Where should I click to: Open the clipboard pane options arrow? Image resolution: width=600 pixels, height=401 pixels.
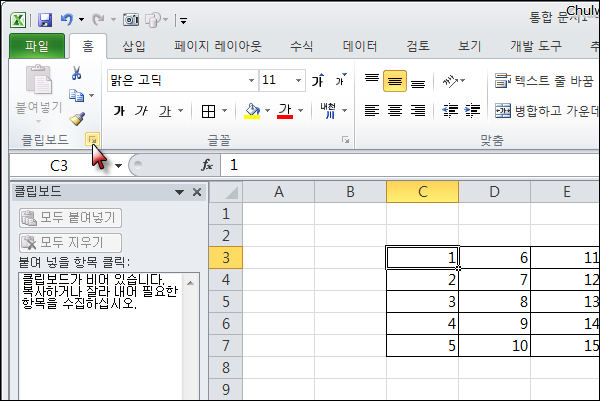click(x=179, y=192)
